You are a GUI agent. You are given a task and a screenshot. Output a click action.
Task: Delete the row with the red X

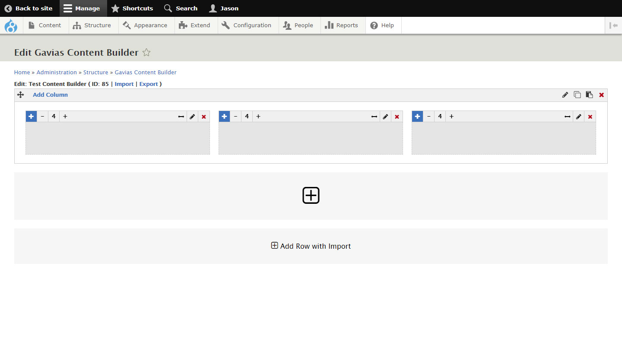(x=601, y=95)
